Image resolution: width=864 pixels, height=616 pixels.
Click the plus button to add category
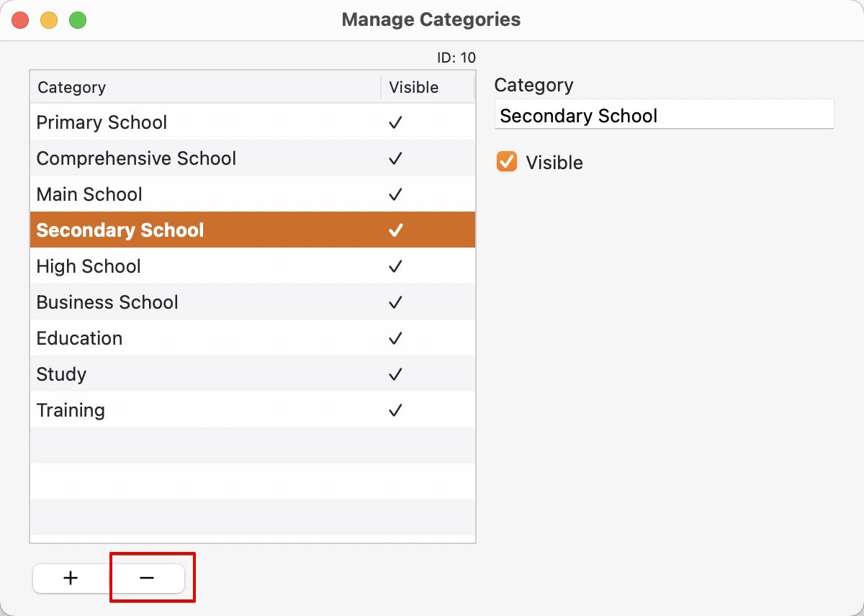pyautogui.click(x=71, y=578)
